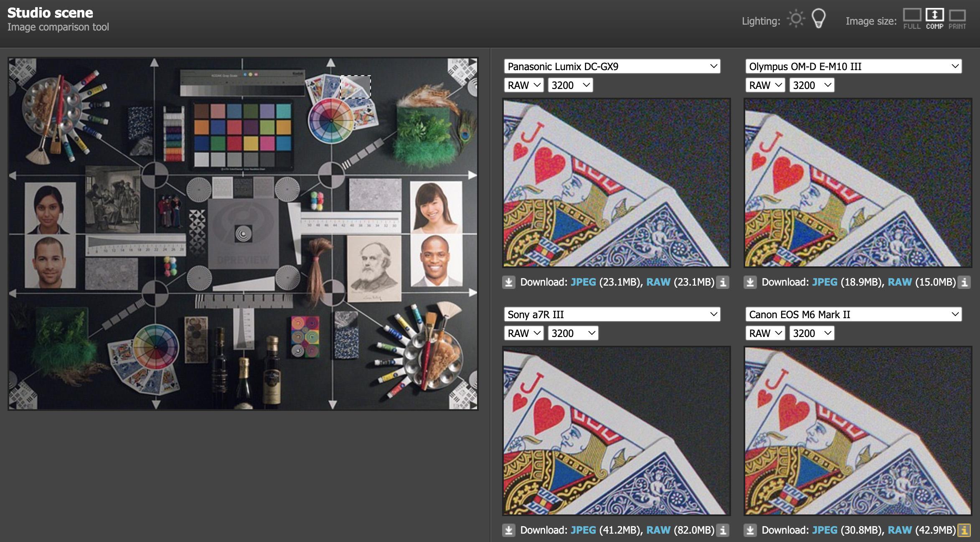This screenshot has height=542, width=980.
Task: Download the Canon RAW (42.9MB)
Action: (900, 530)
